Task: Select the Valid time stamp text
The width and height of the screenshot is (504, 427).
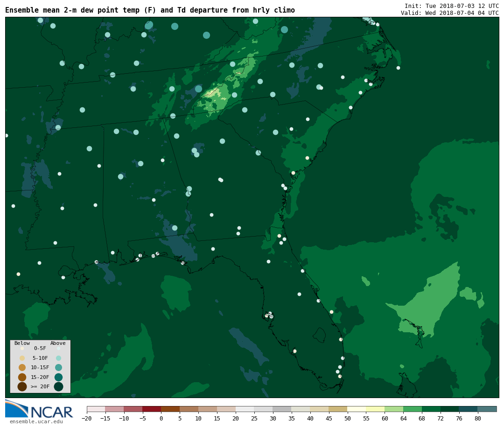Action: point(450,13)
